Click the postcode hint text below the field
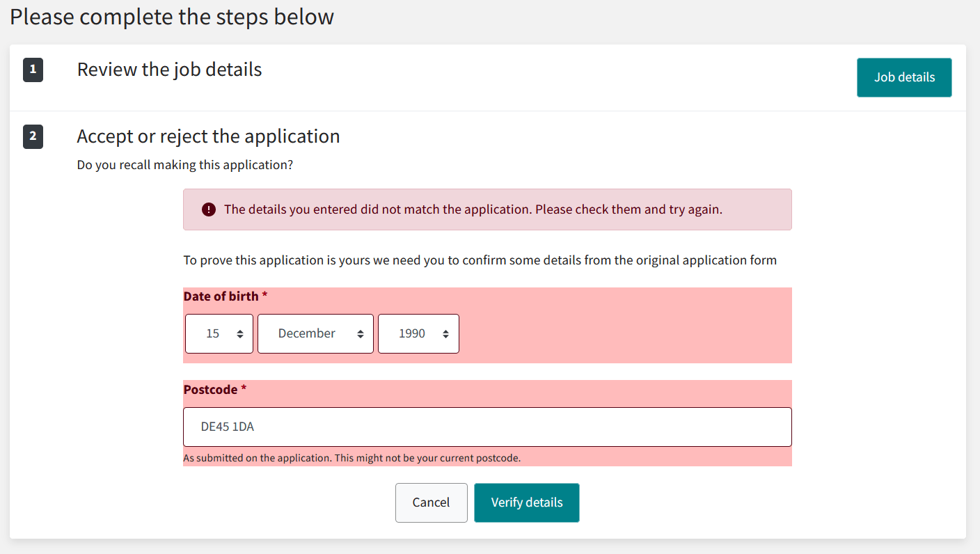This screenshot has height=554, width=980. click(x=351, y=458)
